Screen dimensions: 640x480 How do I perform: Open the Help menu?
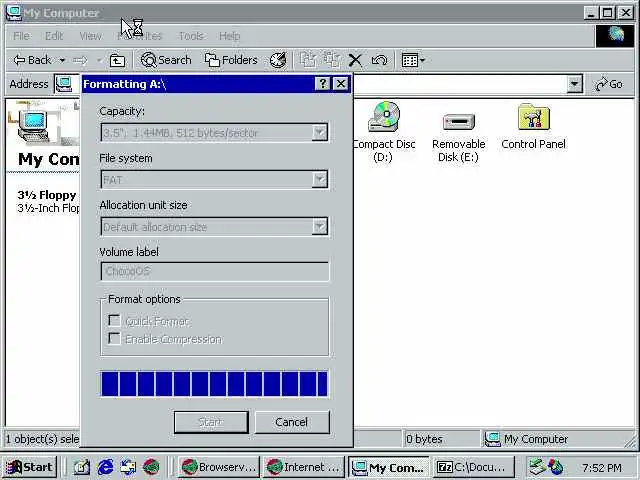click(x=229, y=36)
